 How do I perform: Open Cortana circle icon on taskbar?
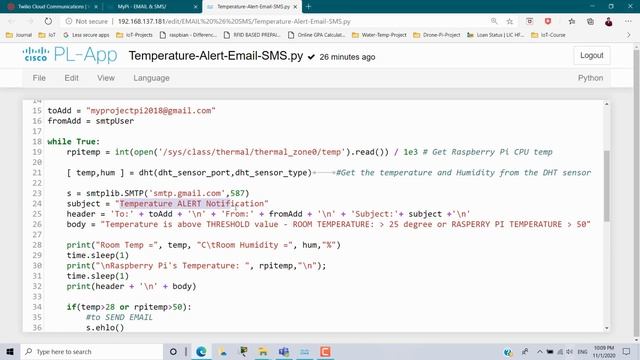pyautogui.click(x=173, y=351)
